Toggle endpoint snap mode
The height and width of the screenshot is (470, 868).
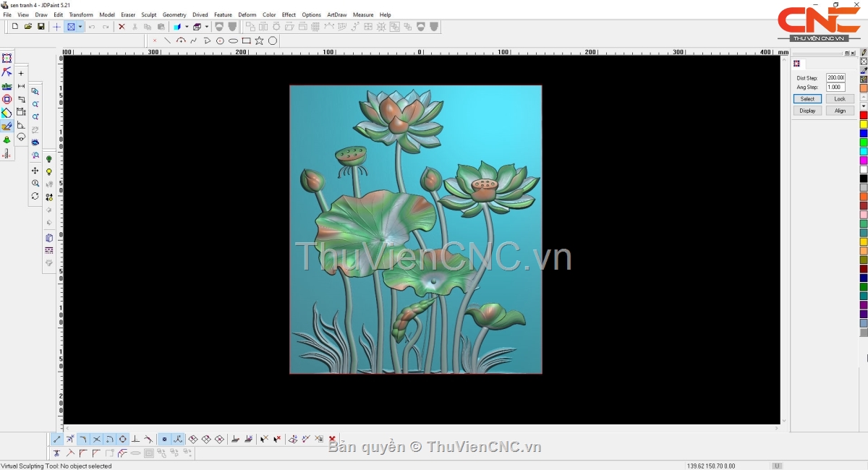coord(57,440)
